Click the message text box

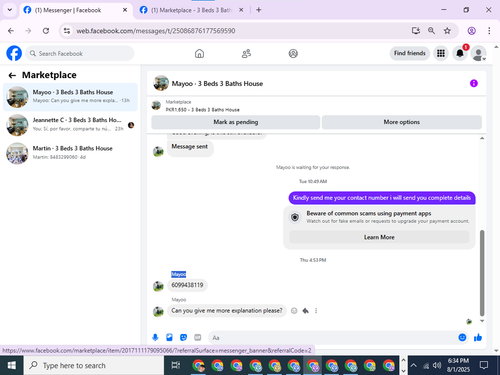(332, 338)
